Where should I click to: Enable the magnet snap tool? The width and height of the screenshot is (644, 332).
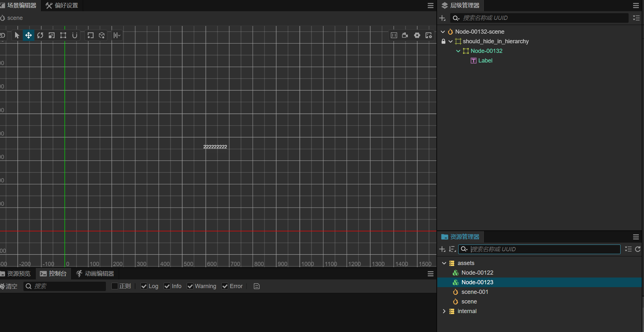tap(75, 35)
